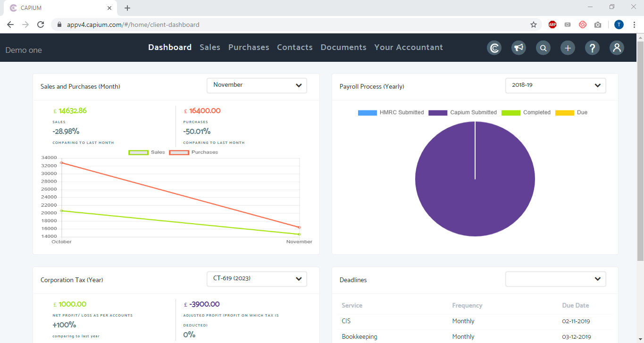Viewport: 644px width, 343px height.
Task: Open the user profile icon
Action: [x=617, y=48]
